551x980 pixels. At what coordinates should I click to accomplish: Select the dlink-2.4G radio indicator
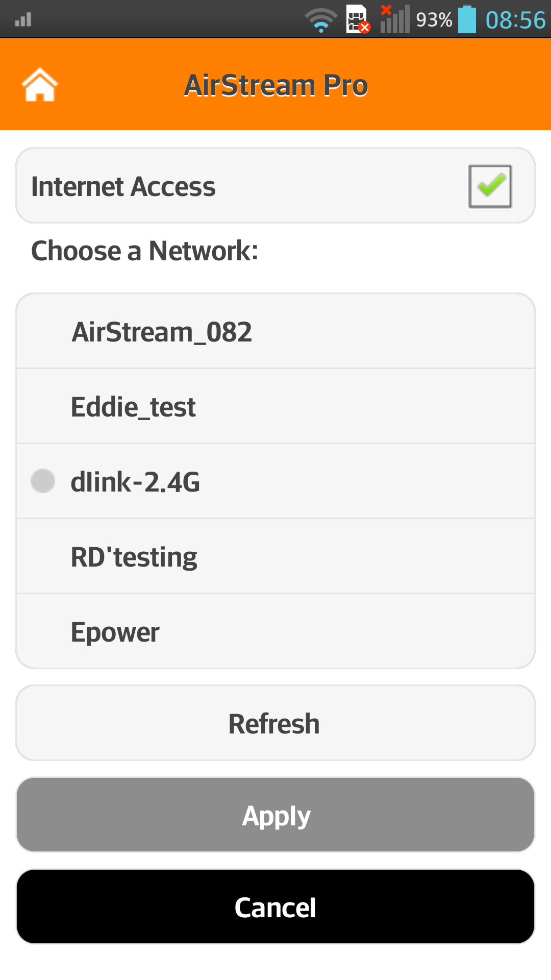coord(43,481)
